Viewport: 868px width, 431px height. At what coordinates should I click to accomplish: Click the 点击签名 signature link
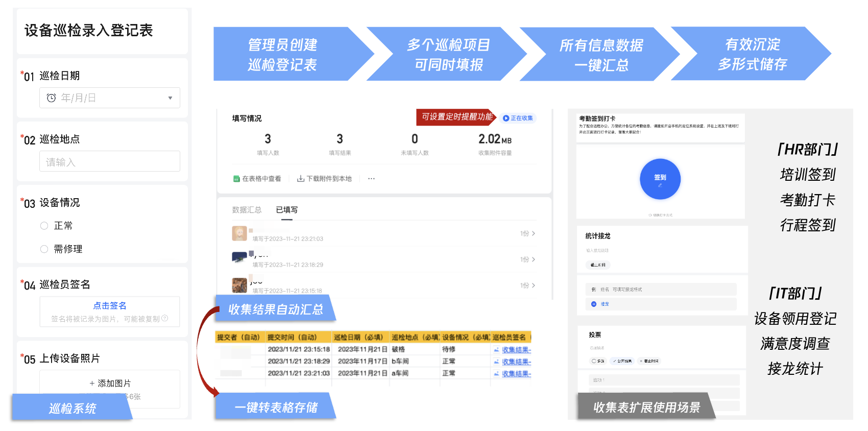click(x=110, y=305)
